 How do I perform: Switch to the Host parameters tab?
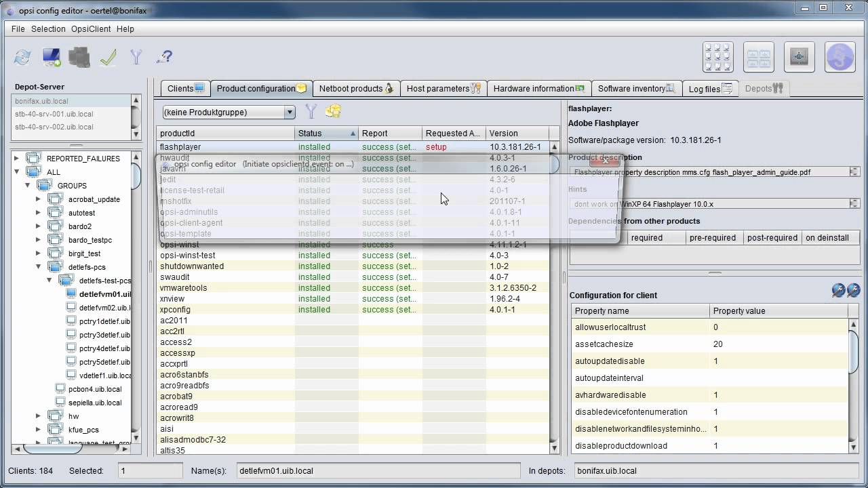click(443, 88)
